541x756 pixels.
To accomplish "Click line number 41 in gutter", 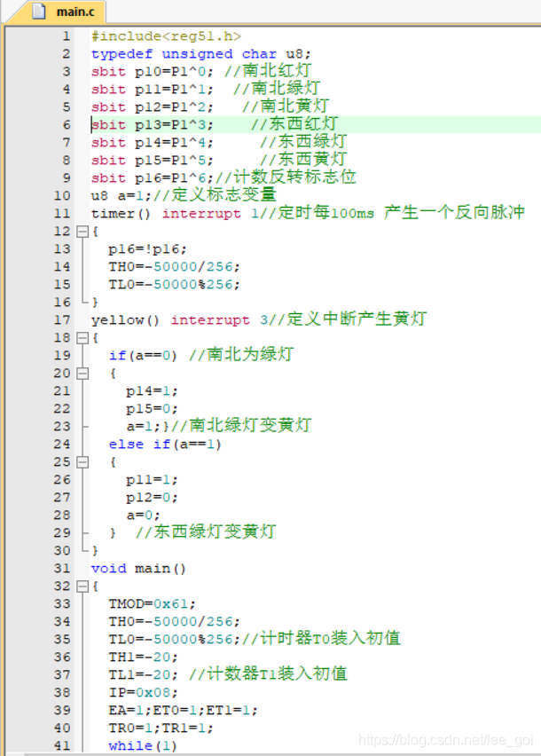I will pyautogui.click(x=62, y=746).
